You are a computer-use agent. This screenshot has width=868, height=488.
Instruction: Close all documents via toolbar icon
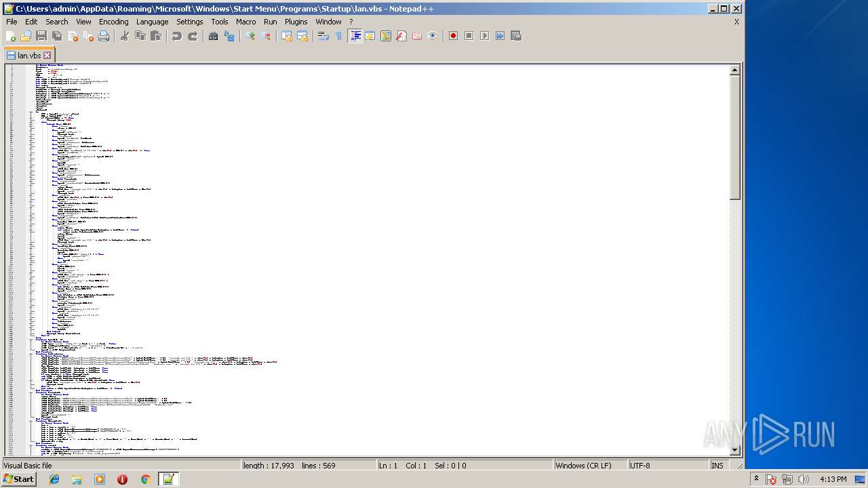pyautogui.click(x=88, y=36)
